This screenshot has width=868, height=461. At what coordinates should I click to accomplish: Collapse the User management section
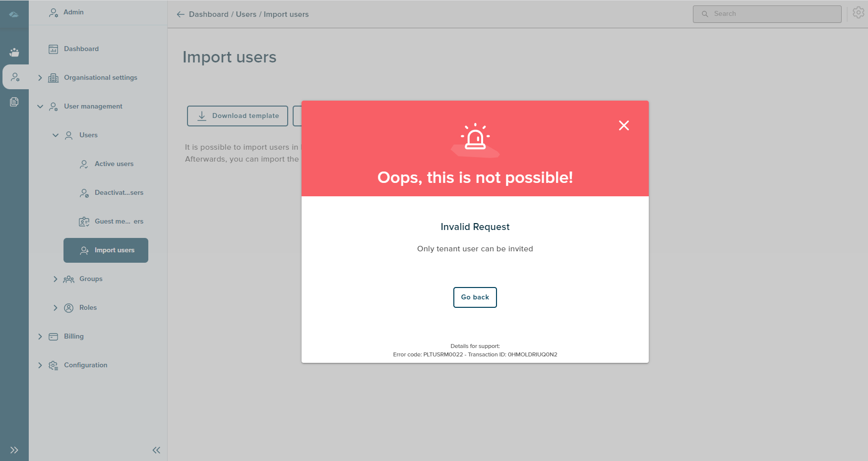(40, 107)
